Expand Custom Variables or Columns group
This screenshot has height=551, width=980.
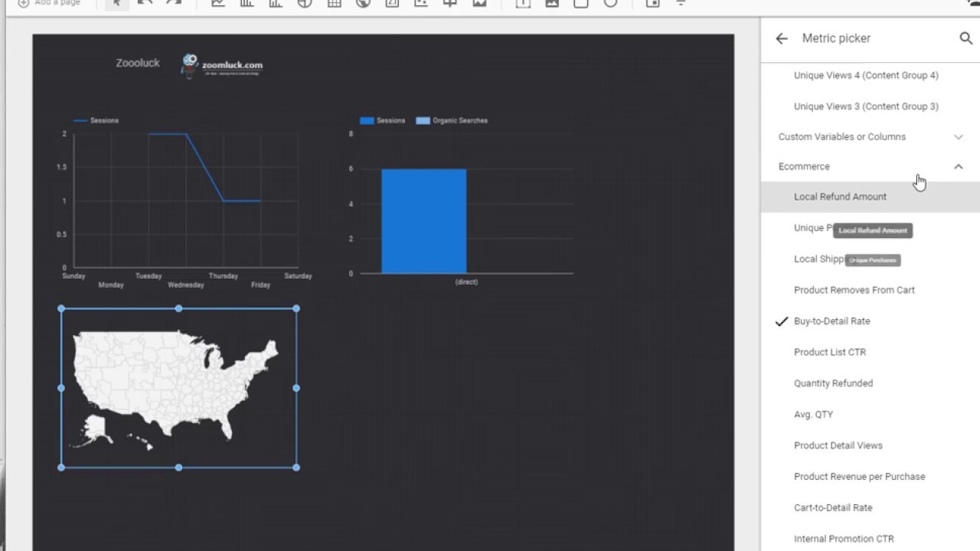[871, 137]
